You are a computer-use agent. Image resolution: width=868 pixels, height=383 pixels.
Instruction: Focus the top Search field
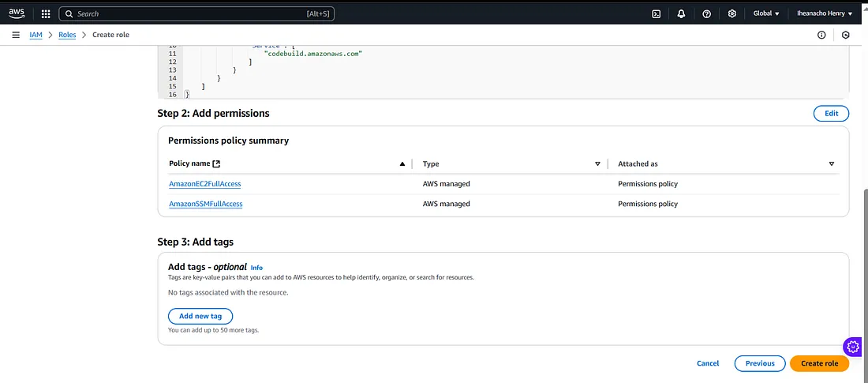[x=196, y=14]
